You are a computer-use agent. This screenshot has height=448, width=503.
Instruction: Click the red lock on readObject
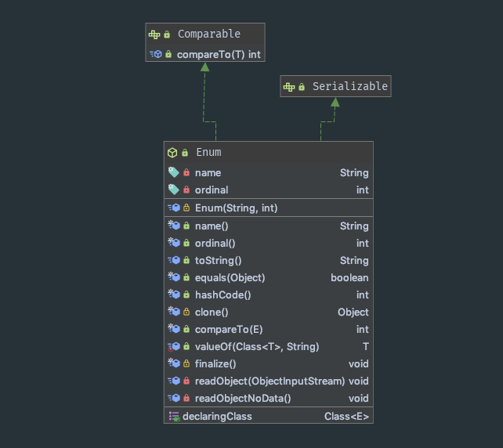coord(186,381)
